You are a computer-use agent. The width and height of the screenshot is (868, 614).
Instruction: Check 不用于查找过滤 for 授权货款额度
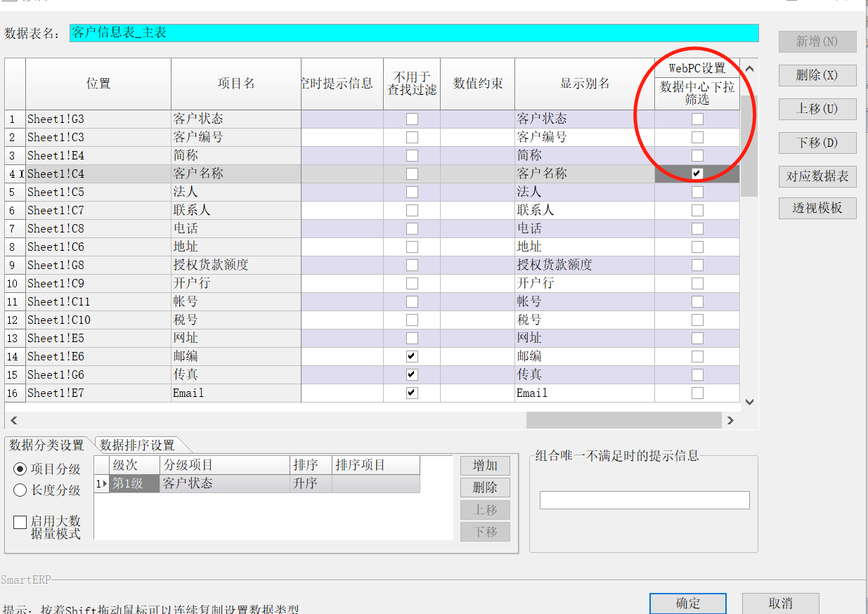(412, 265)
